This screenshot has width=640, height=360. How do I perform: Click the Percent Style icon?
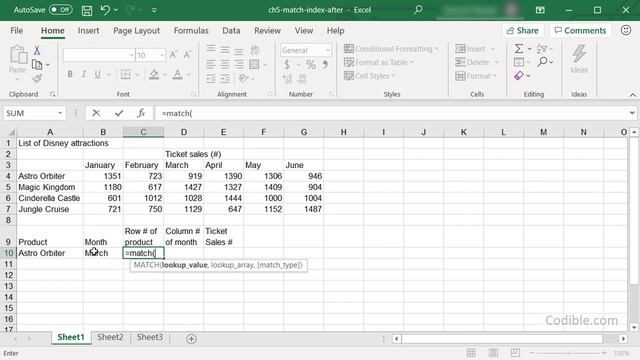(311, 64)
